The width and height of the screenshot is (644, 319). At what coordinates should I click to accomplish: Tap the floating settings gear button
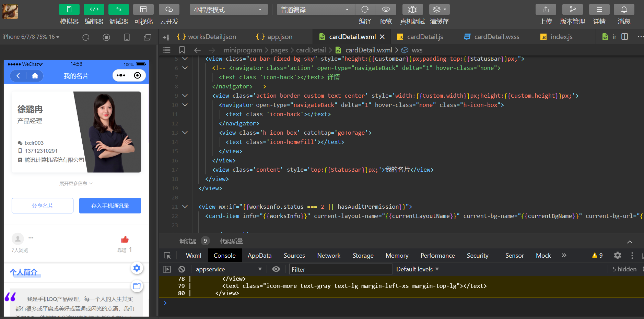click(137, 268)
